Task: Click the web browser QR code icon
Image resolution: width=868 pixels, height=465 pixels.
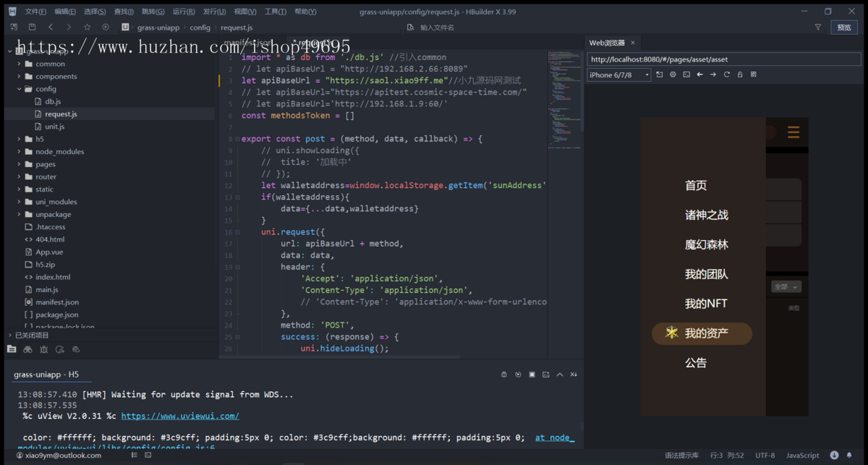Action: click(754, 74)
